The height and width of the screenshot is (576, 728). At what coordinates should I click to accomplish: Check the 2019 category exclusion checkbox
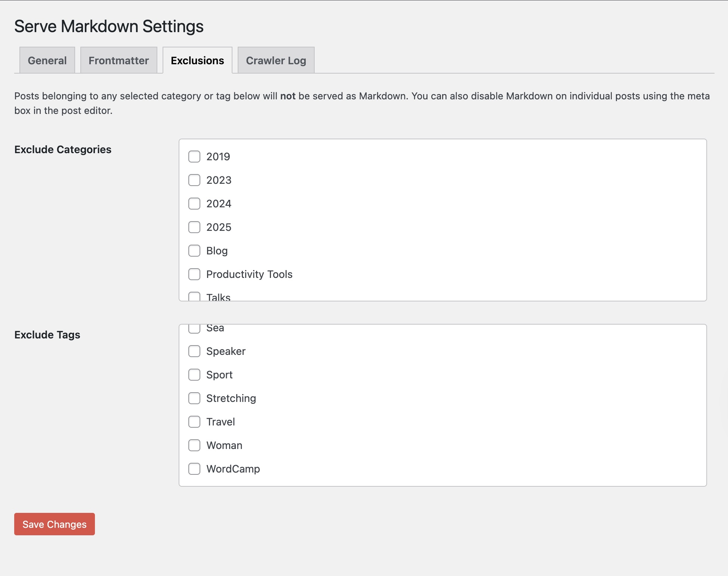(194, 157)
